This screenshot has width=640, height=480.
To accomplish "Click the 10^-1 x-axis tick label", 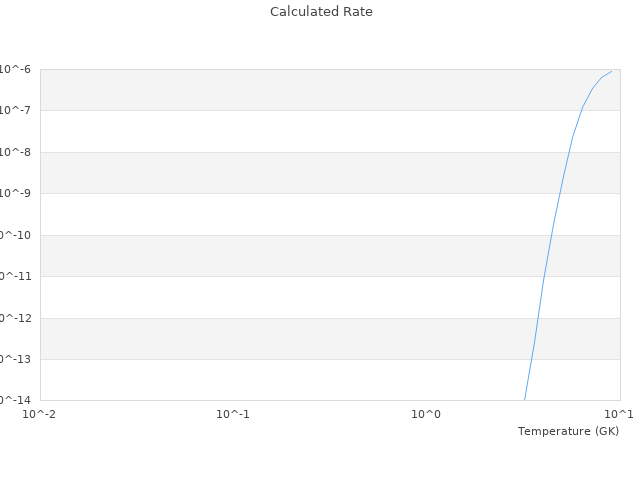I will pos(233,414).
